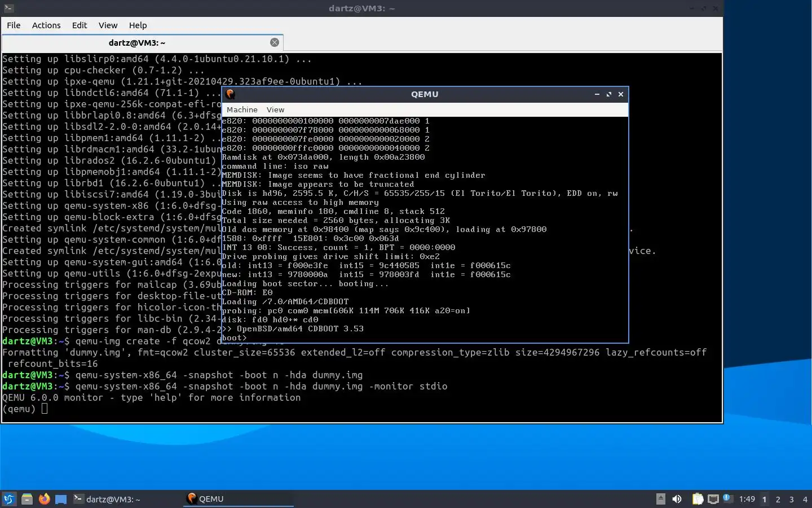This screenshot has height=508, width=812.
Task: Click the (qemu) monitor prompt in terminal
Action: [x=19, y=409]
